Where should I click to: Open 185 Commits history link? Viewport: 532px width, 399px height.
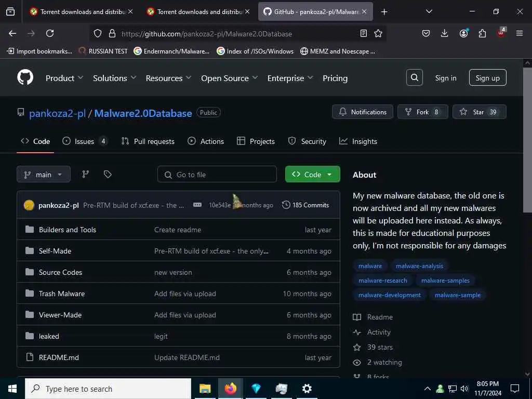pos(305,205)
